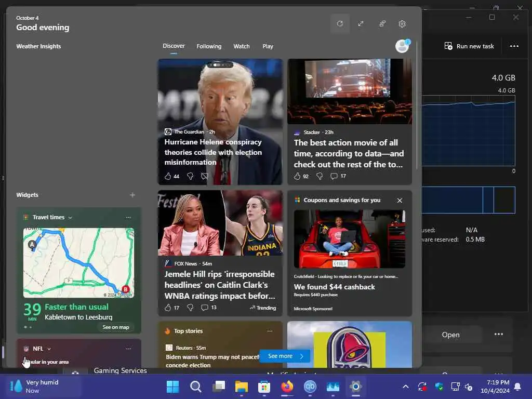Image resolution: width=532 pixels, height=399 pixels.
Task: Close the Coupons and savings card
Action: pos(400,200)
